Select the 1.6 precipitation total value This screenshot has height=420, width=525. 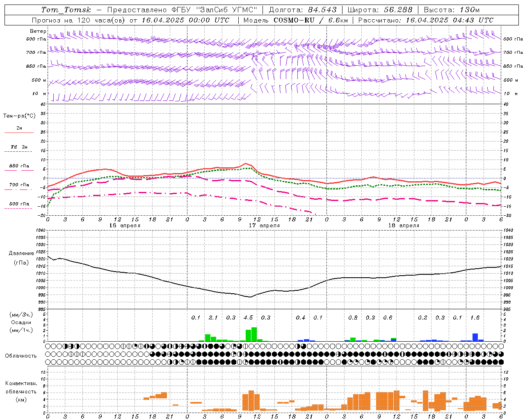point(475,318)
